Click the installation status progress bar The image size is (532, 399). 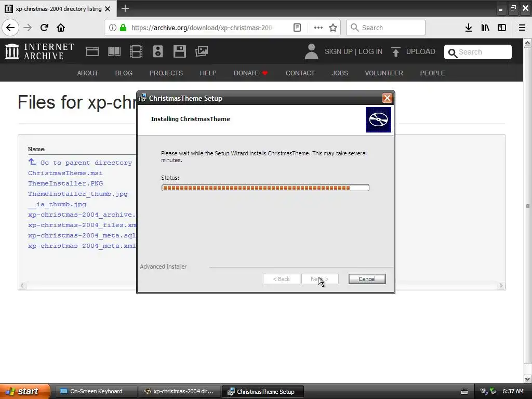(x=265, y=188)
